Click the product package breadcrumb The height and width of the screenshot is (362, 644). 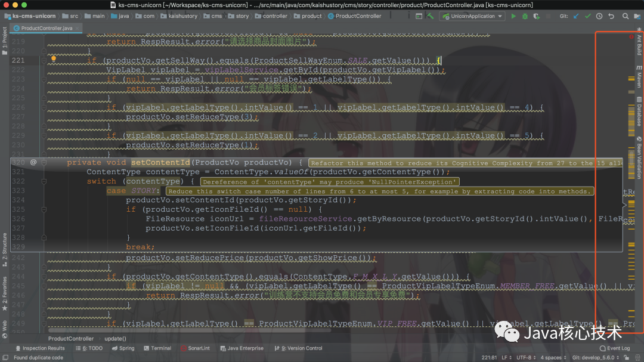point(308,16)
